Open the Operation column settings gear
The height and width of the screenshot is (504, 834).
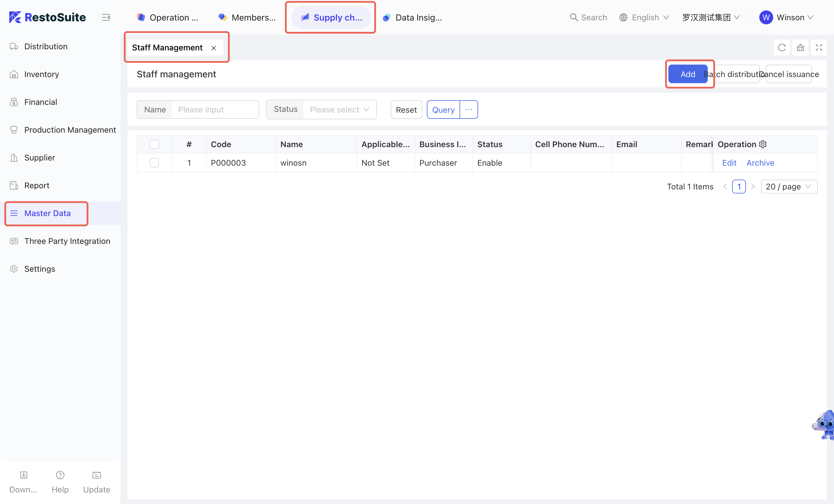(x=763, y=144)
